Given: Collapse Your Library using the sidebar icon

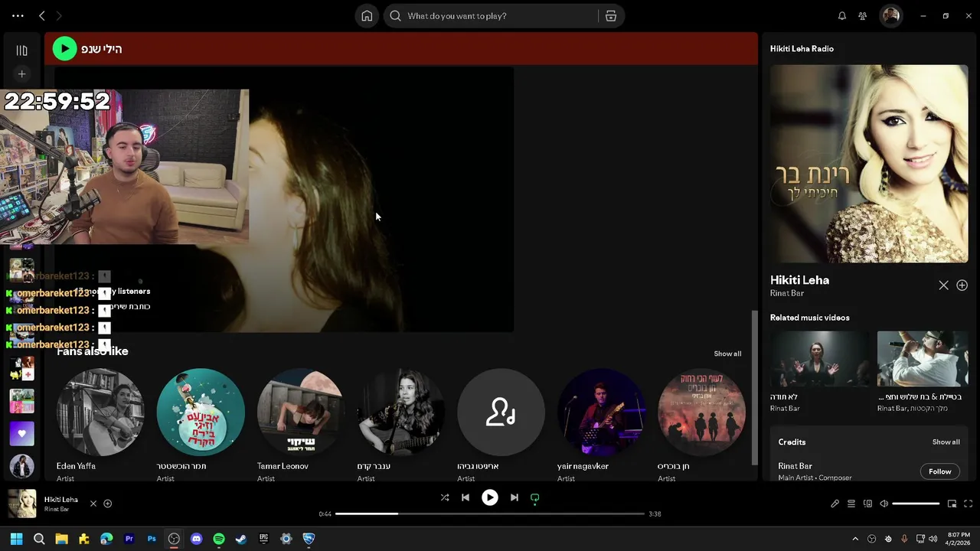Looking at the screenshot, I should (x=22, y=51).
